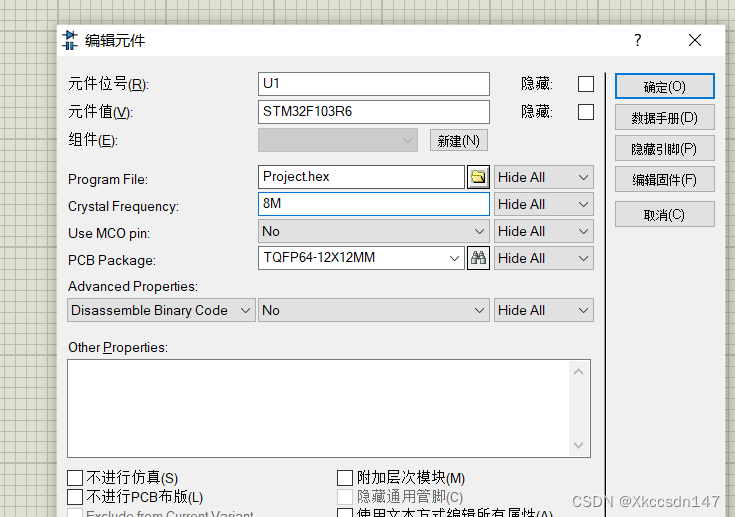This screenshot has width=735, height=517.
Task: Enable 附加层次模块(M) checkbox
Action: pyautogui.click(x=345, y=478)
